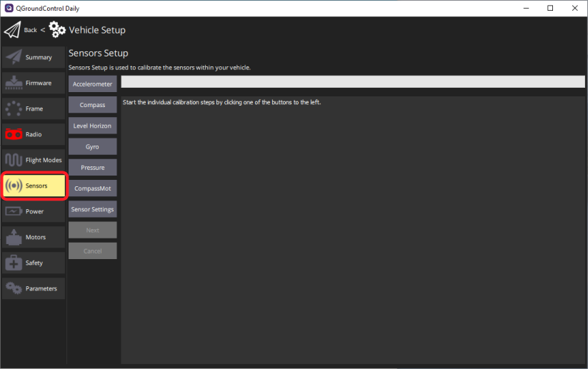The image size is (588, 369).
Task: Click the red Radio controller icon
Action: (x=14, y=134)
